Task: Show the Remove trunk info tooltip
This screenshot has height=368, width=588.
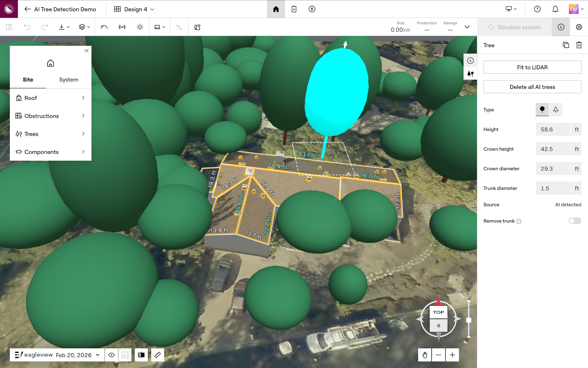Action: click(x=519, y=221)
